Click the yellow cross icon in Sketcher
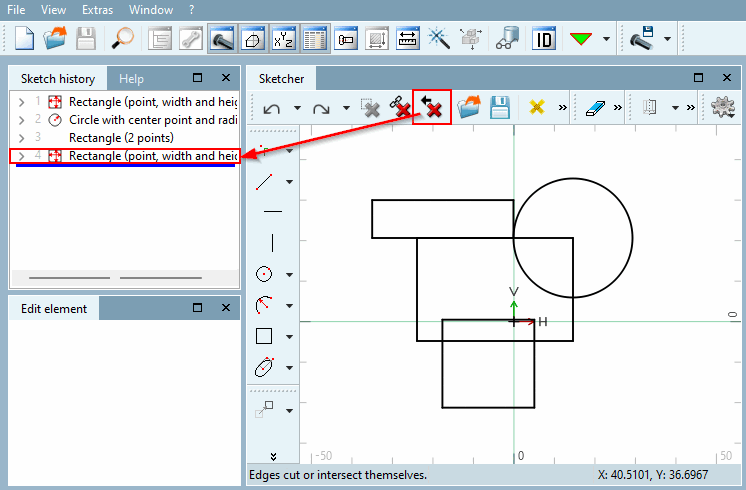746x490 pixels. [x=537, y=107]
